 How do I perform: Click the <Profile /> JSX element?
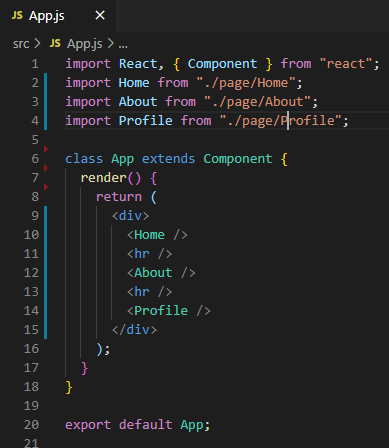point(169,311)
